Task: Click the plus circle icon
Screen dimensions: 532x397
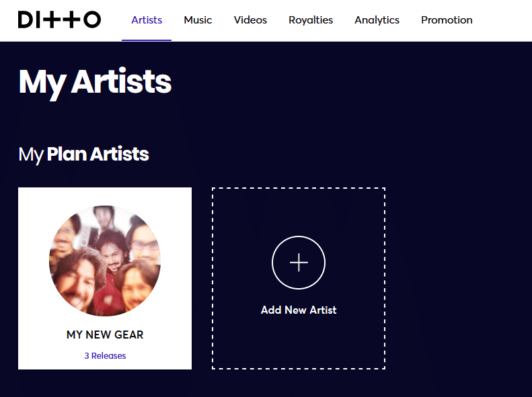Action: pos(299,263)
